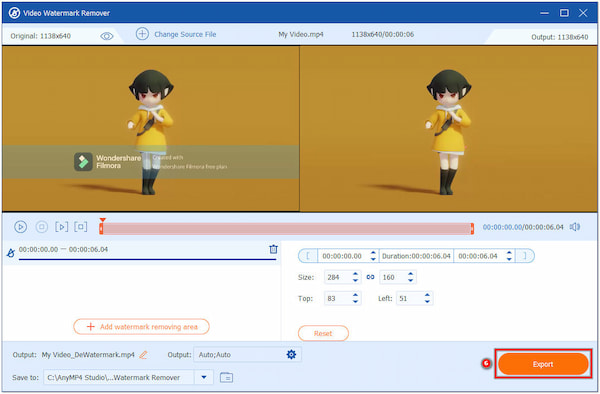Click the watermark segment brush icon
Screen dimensions: 600x394
tap(11, 253)
